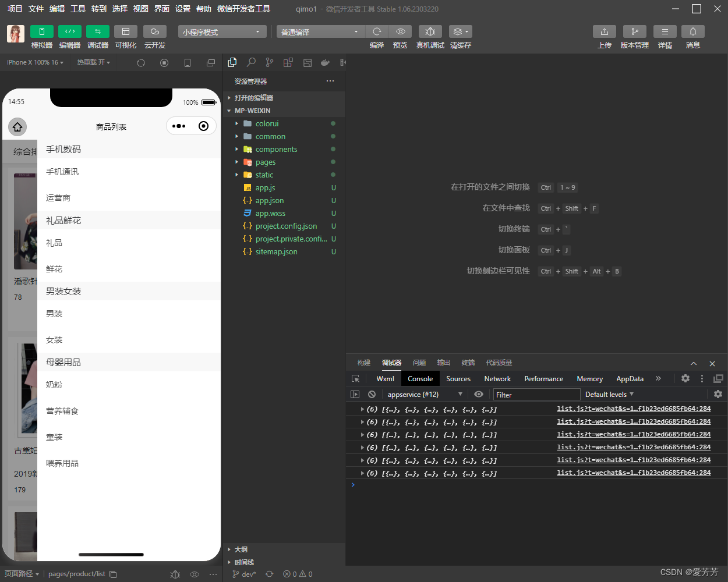The width and height of the screenshot is (728, 582).
Task: Click the Upload (上传) button
Action: 605,31
